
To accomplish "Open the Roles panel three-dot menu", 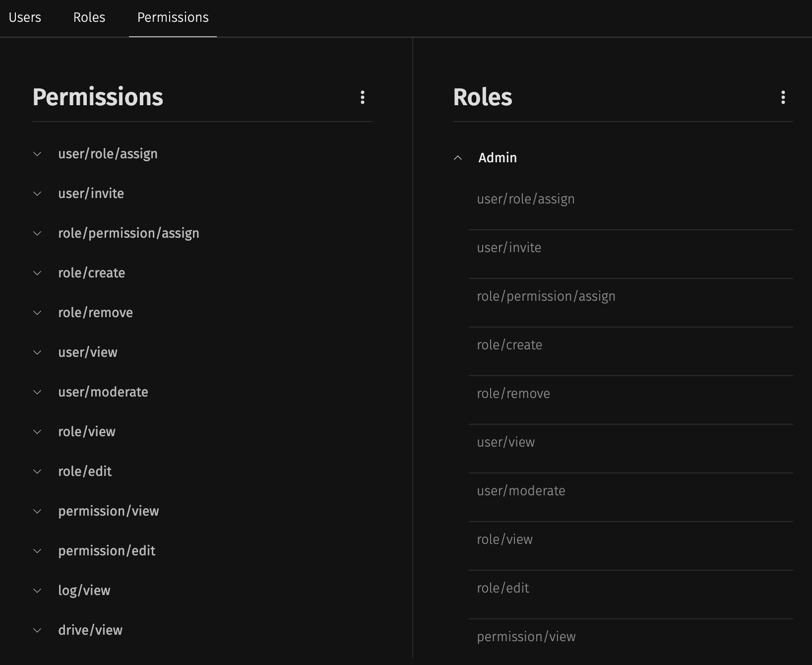I will tap(783, 97).
